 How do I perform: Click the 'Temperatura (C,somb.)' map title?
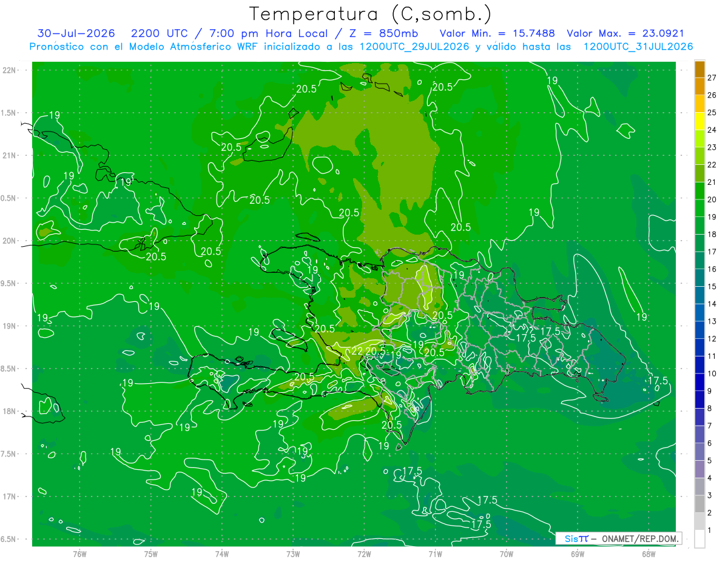(x=371, y=15)
